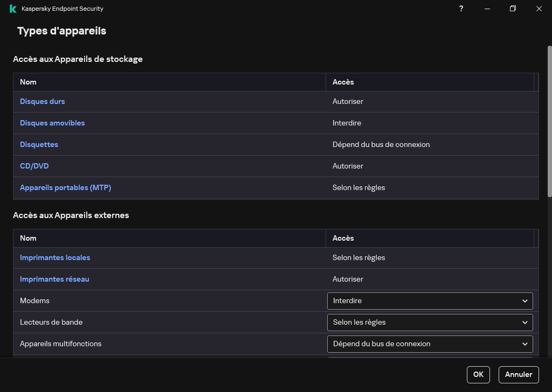Viewport: 552px width, 392px height.
Task: Click OK to confirm settings
Action: pyautogui.click(x=478, y=375)
